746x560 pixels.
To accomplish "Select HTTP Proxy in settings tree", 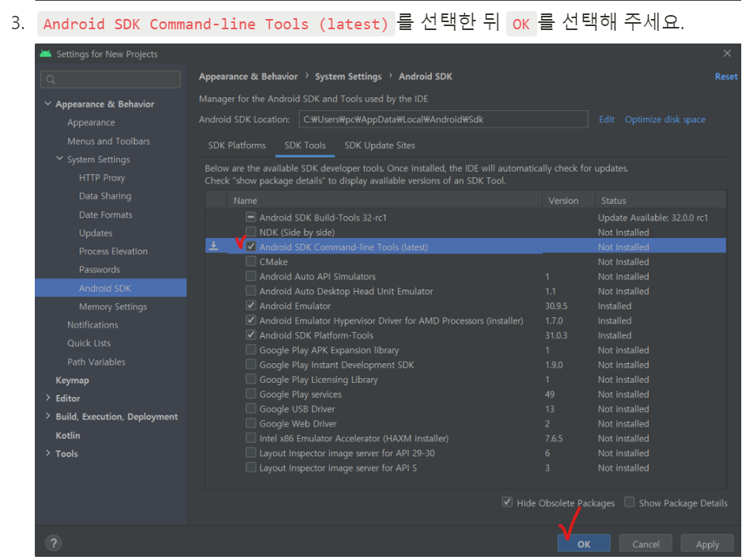I will click(102, 178).
